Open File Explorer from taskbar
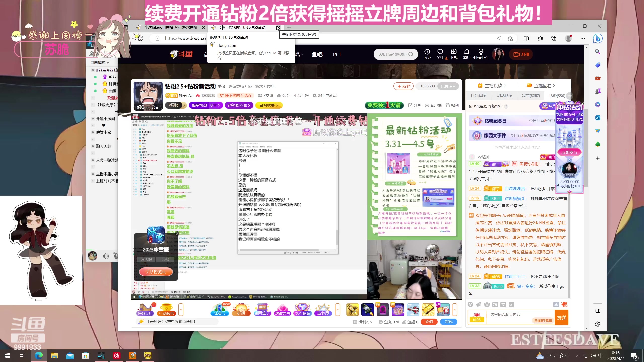 pos(54,355)
